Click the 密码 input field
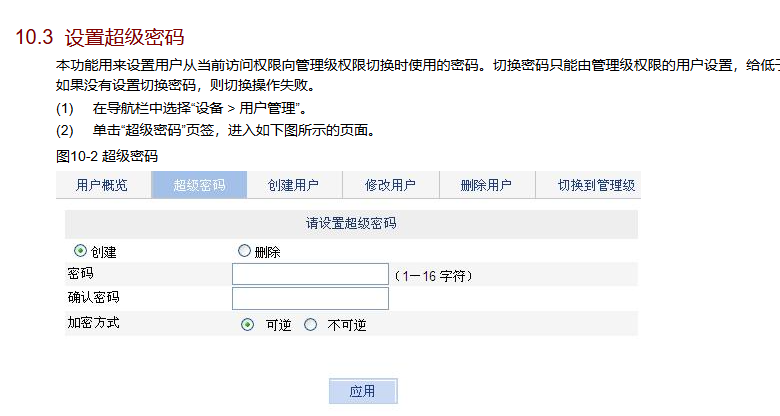The width and height of the screenshot is (780, 416). 310,274
